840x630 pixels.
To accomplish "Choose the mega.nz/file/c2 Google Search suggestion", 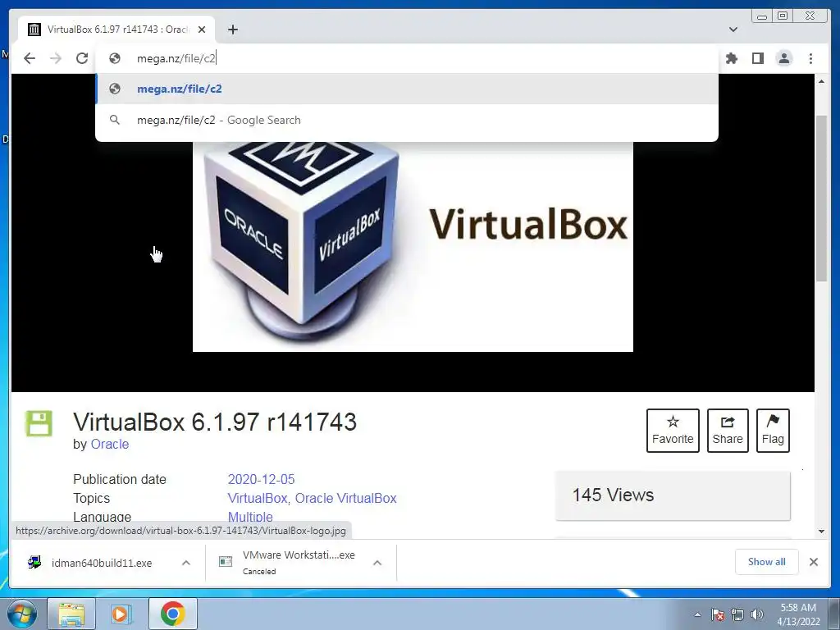I will (x=407, y=120).
